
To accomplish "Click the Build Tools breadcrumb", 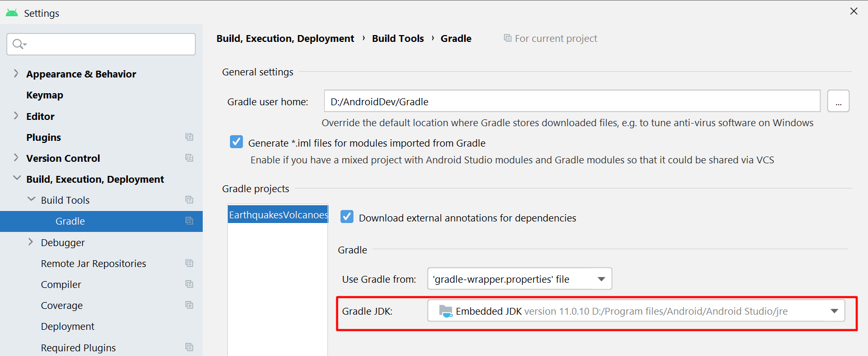I will click(x=398, y=38).
